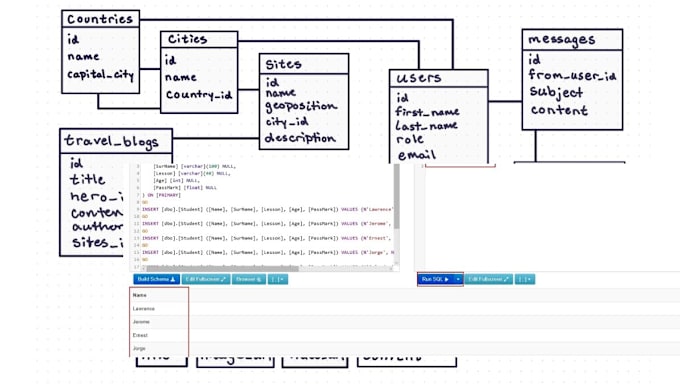Image resolution: width=680 pixels, height=384 pixels.
Task: Run the query with Run SQL
Action: 435,279
